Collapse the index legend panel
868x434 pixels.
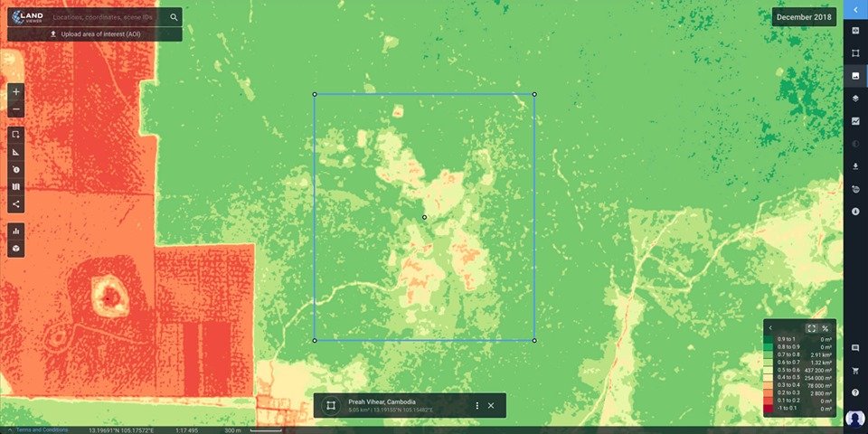[x=770, y=328]
